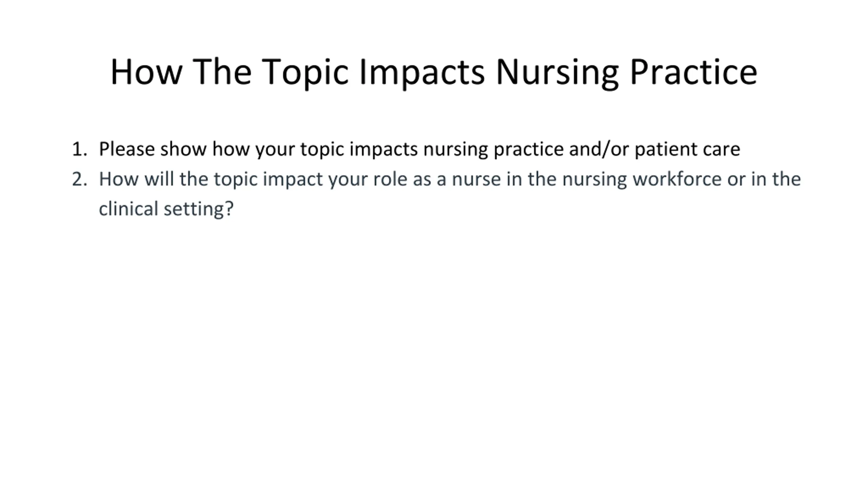Select the word 'Nursing' in the title
The height and width of the screenshot is (488, 868).
557,72
